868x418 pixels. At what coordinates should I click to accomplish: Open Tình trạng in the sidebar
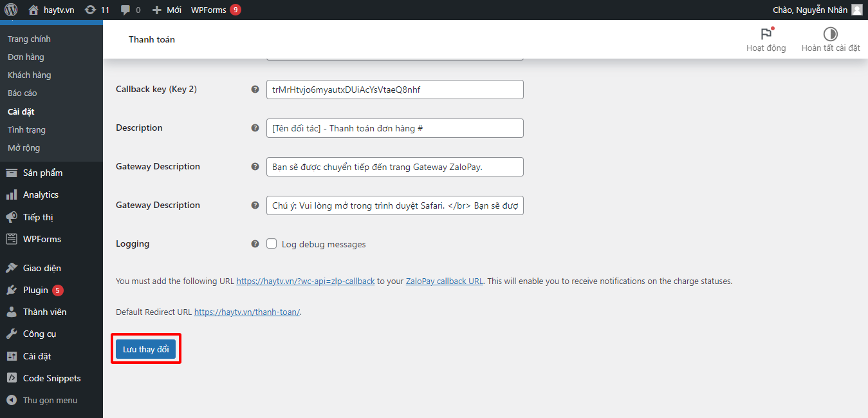pyautogui.click(x=26, y=129)
